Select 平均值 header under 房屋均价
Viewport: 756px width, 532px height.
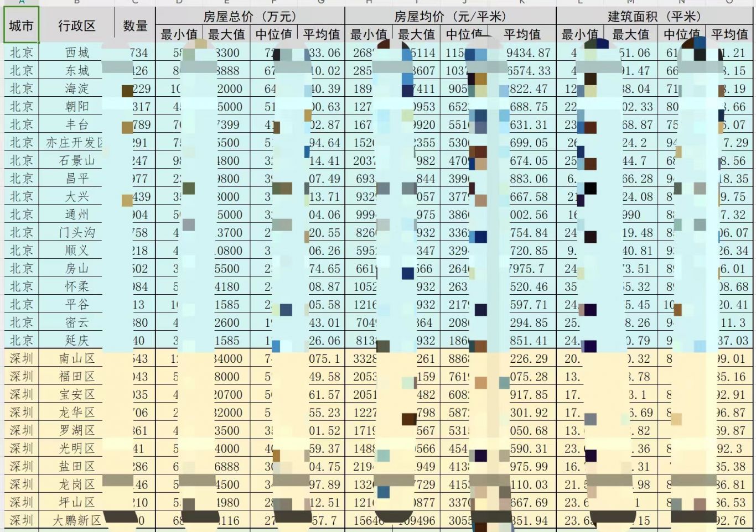point(522,34)
